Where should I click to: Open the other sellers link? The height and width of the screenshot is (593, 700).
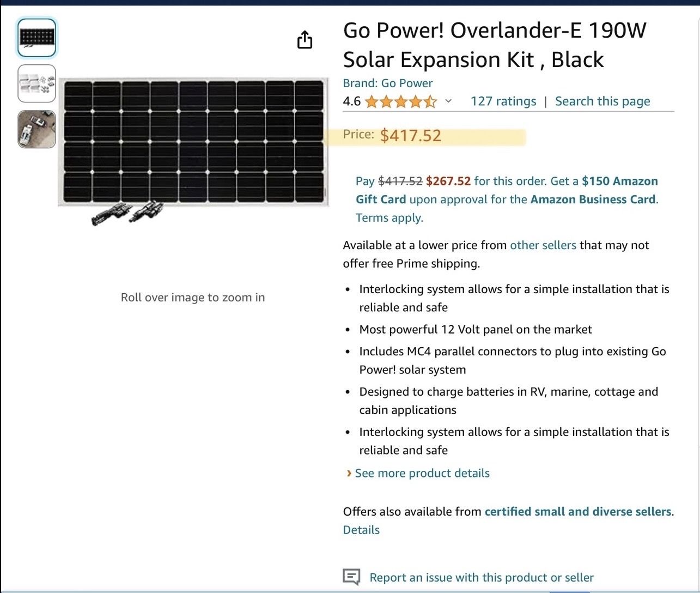543,245
